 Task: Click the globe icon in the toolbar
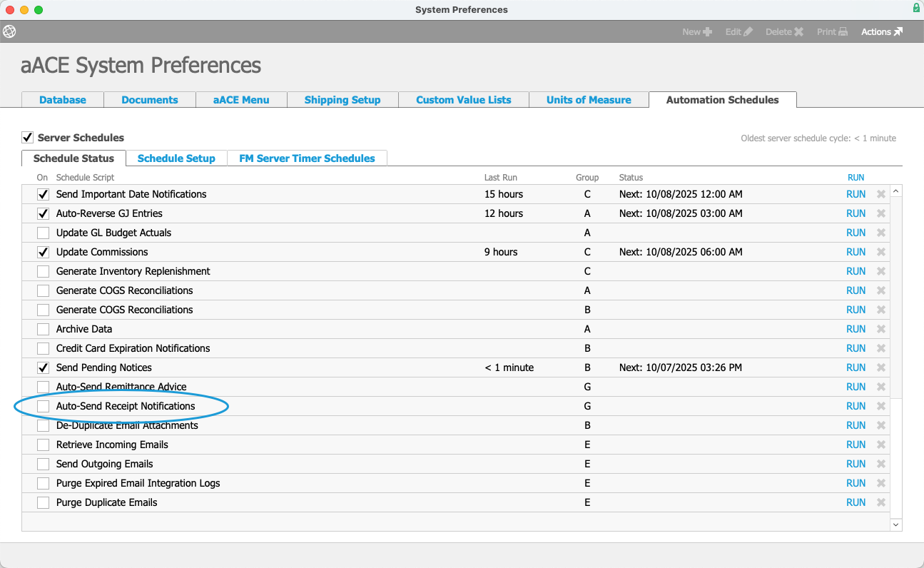tap(9, 31)
